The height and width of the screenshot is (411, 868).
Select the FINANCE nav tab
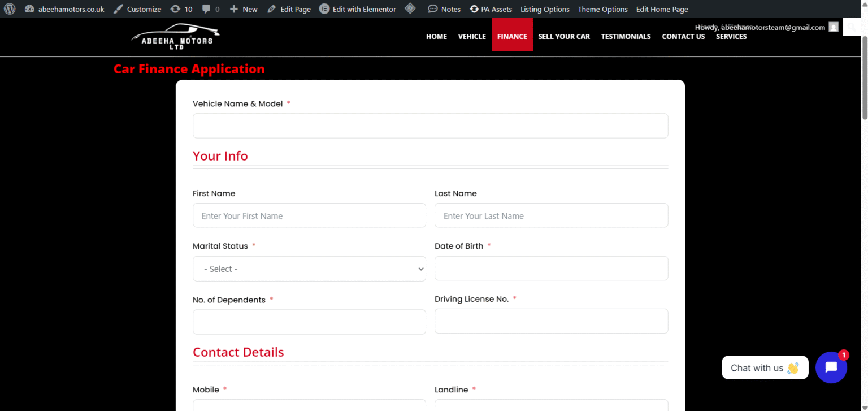512,34
